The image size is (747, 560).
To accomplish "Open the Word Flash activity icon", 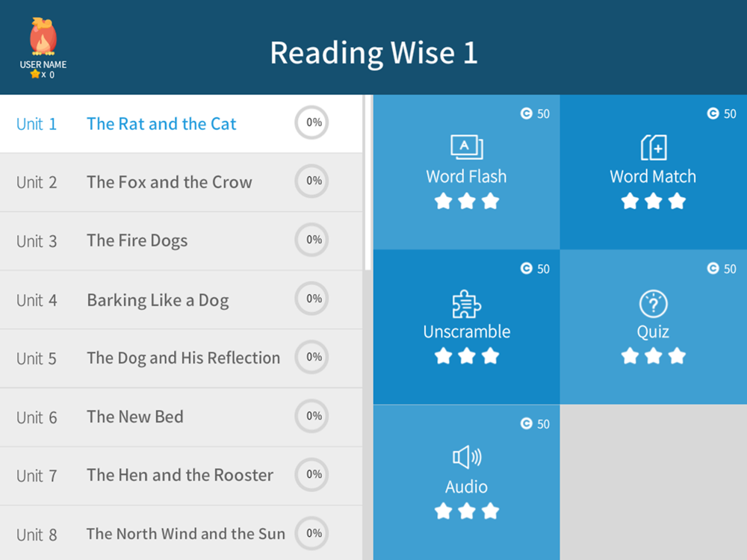I will (x=466, y=147).
